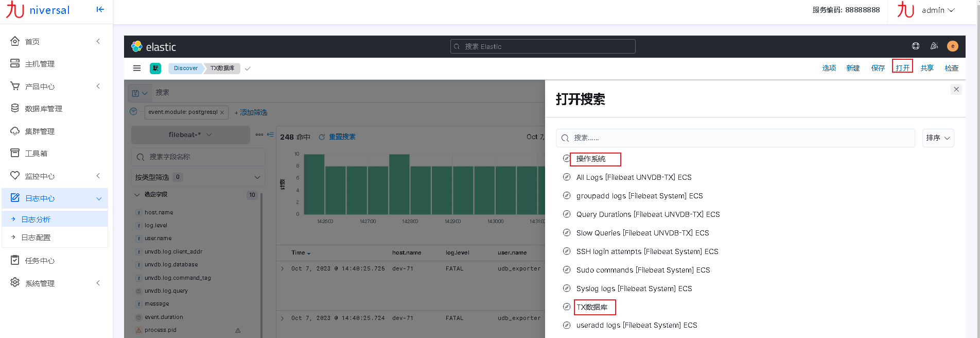
Task: Open the user avatar menu
Action: pyautogui.click(x=953, y=46)
